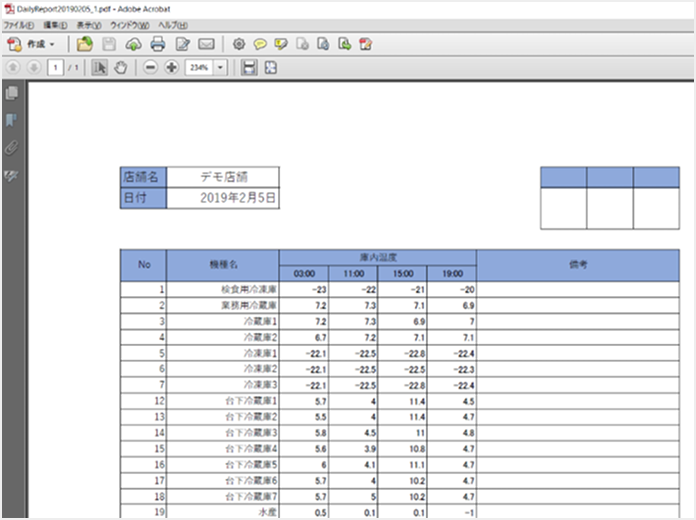Screen dimensions: 696x520
Task: Send by email with the envelope icon
Action: click(x=206, y=44)
